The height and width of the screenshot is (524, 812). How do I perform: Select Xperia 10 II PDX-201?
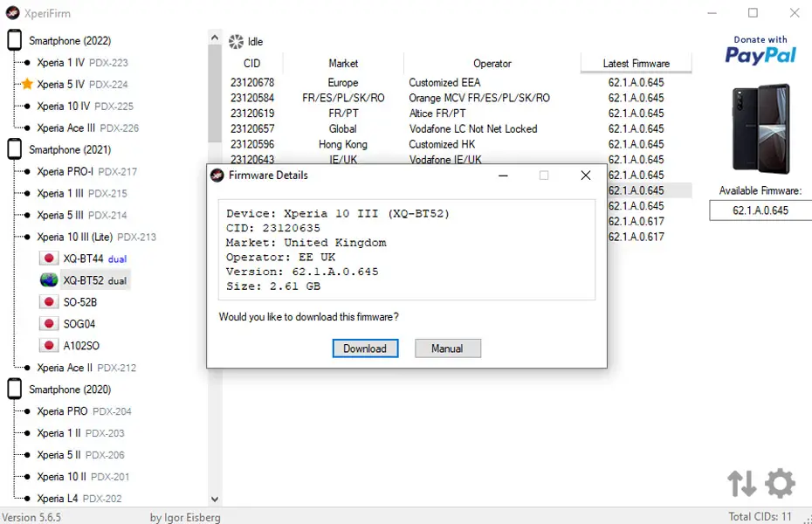click(x=83, y=476)
